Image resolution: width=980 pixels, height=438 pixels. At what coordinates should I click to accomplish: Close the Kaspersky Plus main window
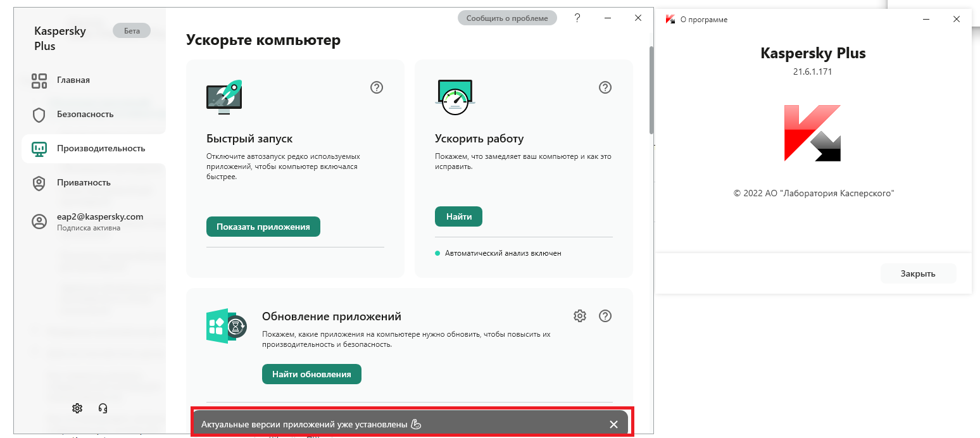click(638, 18)
